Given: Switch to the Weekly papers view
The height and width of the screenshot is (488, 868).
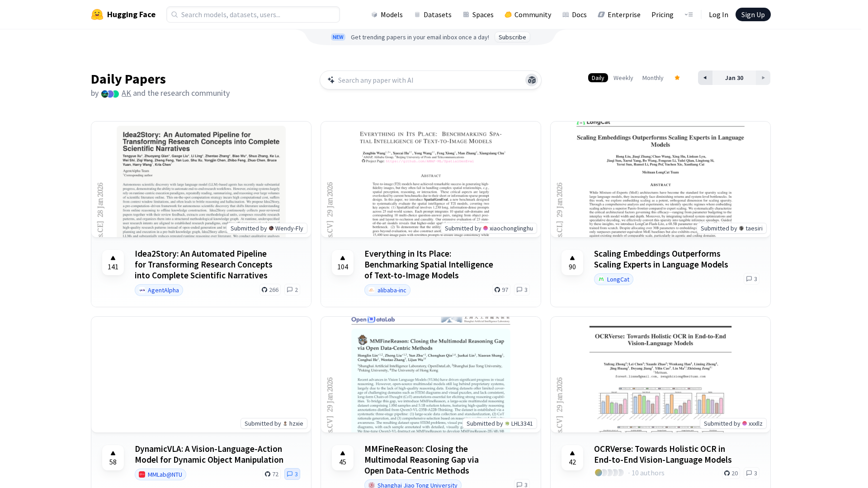Looking at the screenshot, I should click(623, 78).
